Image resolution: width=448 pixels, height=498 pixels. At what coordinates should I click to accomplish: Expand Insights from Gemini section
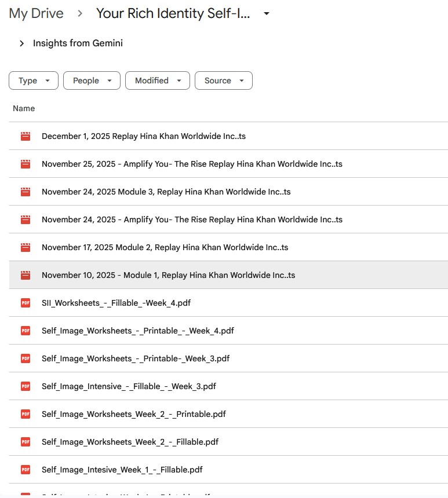(22, 43)
